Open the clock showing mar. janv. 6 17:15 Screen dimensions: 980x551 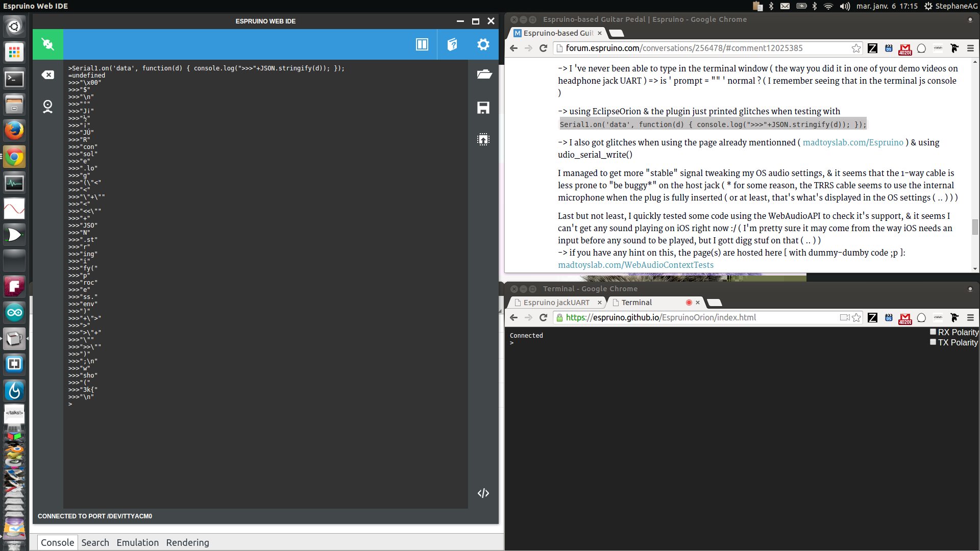[x=887, y=6]
